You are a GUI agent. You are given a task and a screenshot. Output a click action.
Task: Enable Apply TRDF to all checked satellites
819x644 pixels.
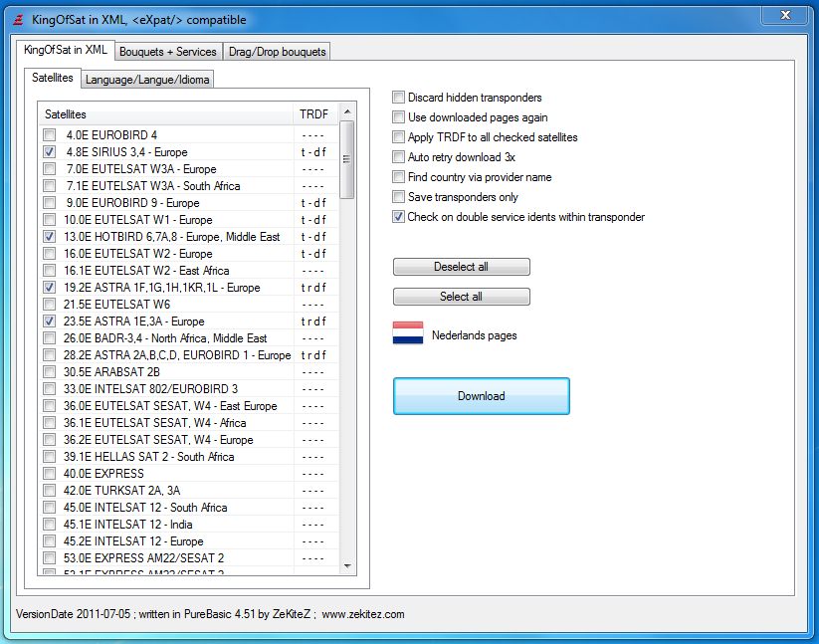(x=398, y=136)
